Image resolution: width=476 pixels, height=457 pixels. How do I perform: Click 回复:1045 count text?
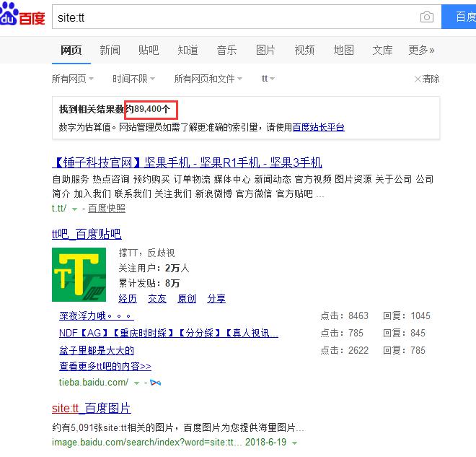(407, 316)
